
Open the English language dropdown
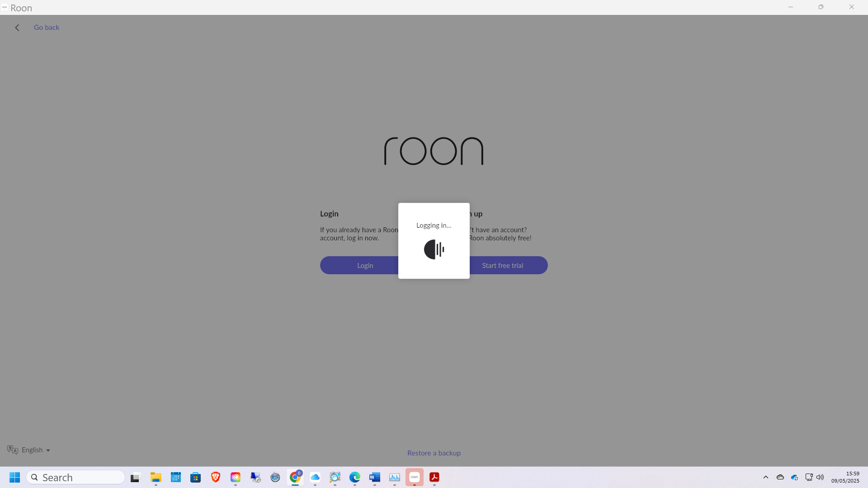[28, 450]
